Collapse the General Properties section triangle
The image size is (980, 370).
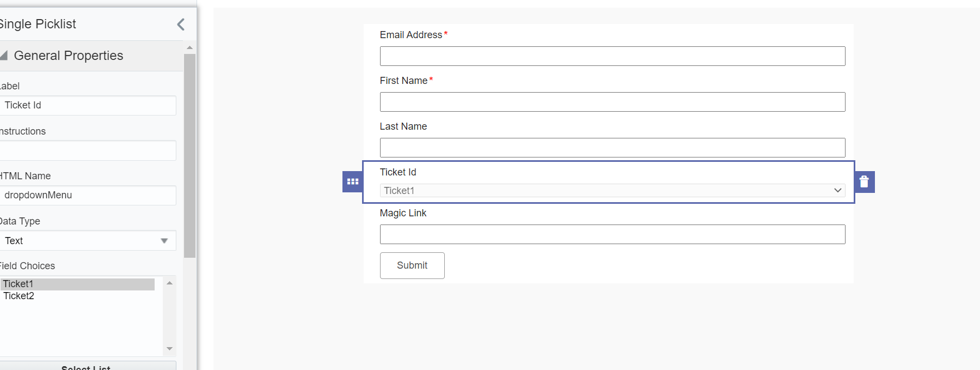click(3, 56)
